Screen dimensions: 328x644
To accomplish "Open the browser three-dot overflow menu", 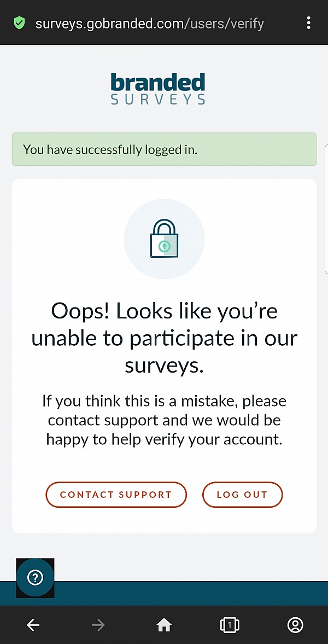I will click(309, 23).
